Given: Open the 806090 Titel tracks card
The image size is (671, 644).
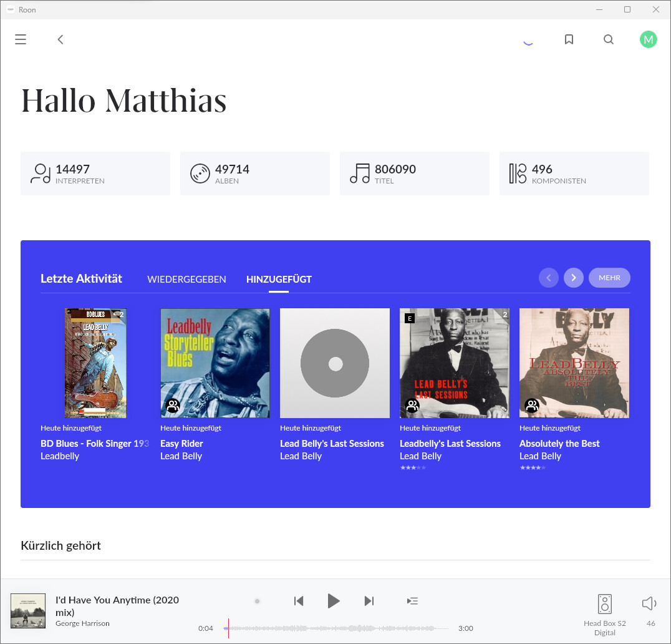Looking at the screenshot, I should click(415, 173).
